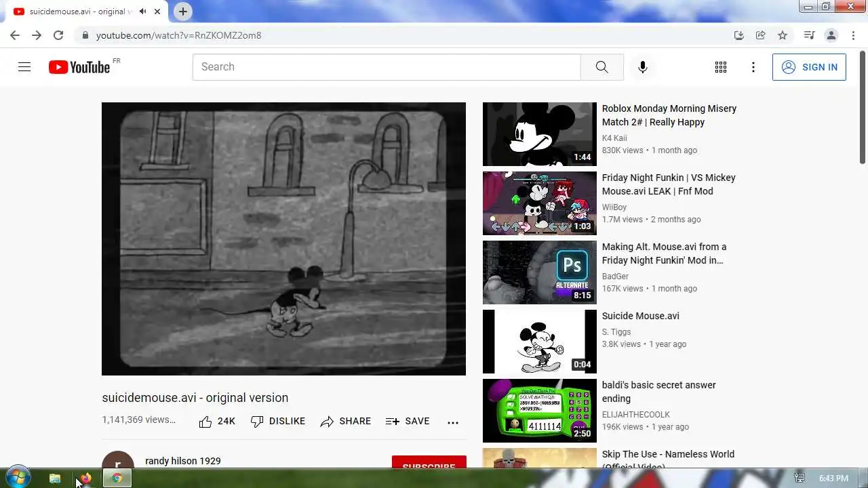Screen dimensions: 868x488
Task: Click channel name BadGer
Action: point(616,277)
